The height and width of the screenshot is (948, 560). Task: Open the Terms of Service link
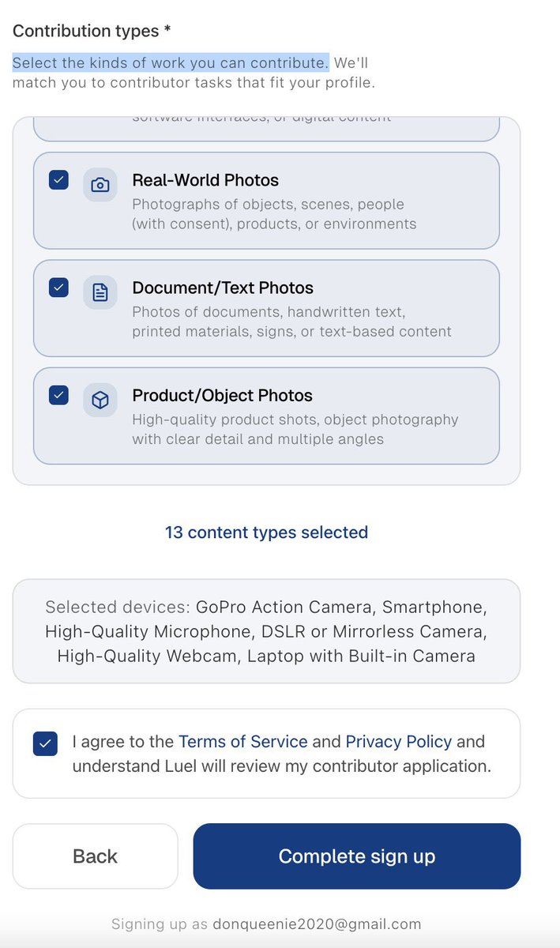click(242, 741)
